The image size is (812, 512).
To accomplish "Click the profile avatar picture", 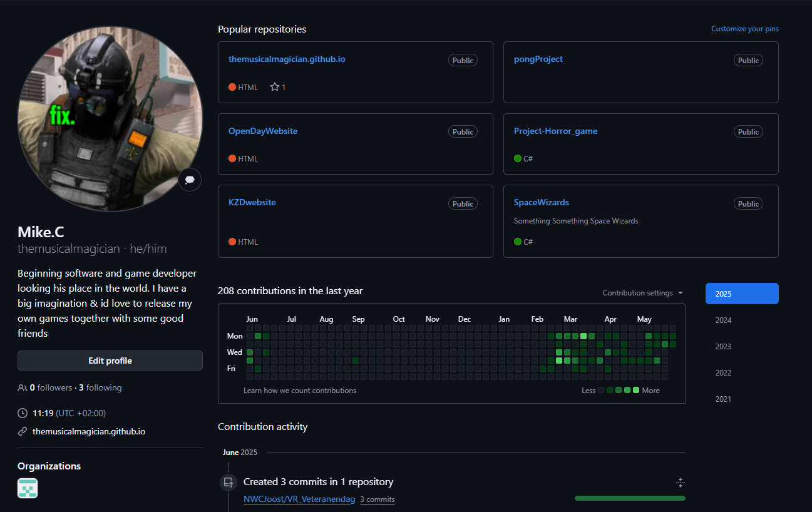I will [x=110, y=119].
